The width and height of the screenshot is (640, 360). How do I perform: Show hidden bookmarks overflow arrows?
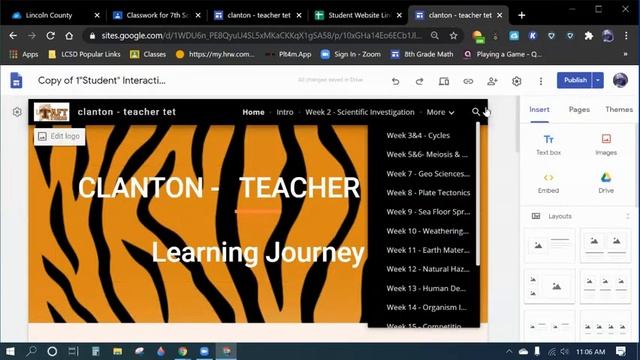625,54
